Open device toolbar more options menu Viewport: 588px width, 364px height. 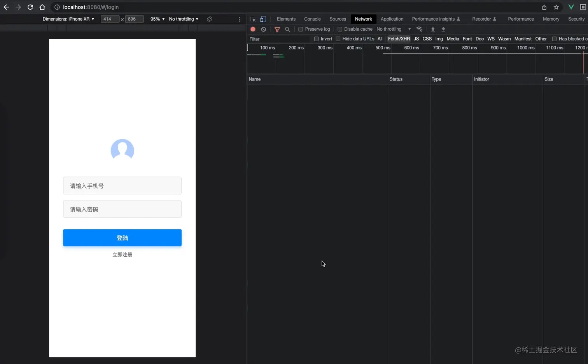pos(240,19)
